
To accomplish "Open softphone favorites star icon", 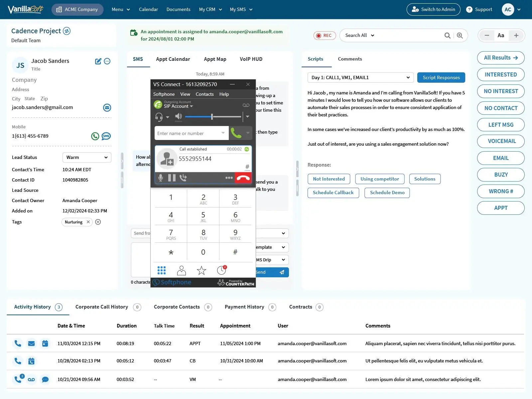I will pos(201,271).
